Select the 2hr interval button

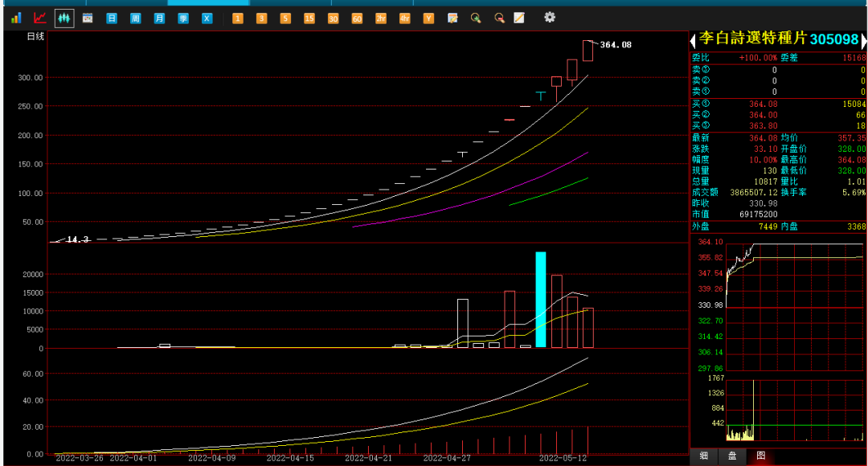pos(381,18)
